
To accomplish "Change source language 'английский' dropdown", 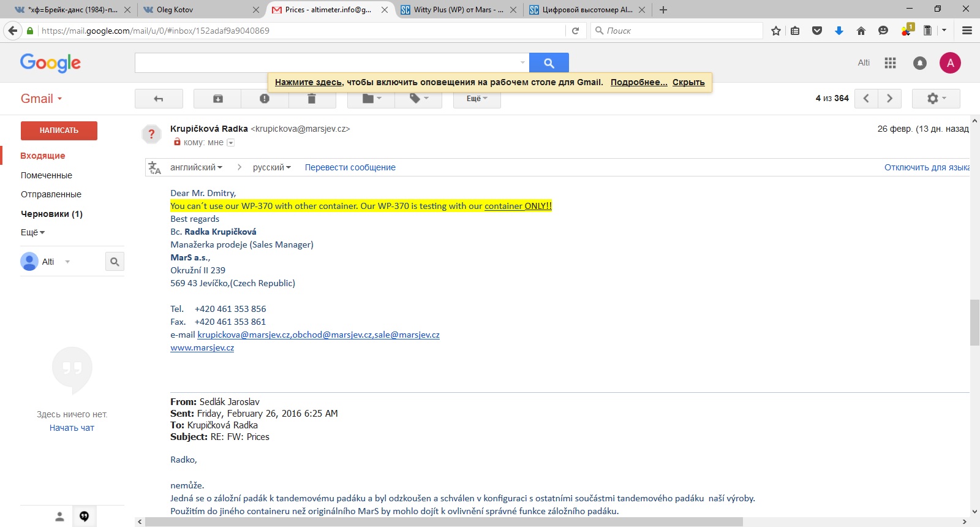I will pos(196,167).
